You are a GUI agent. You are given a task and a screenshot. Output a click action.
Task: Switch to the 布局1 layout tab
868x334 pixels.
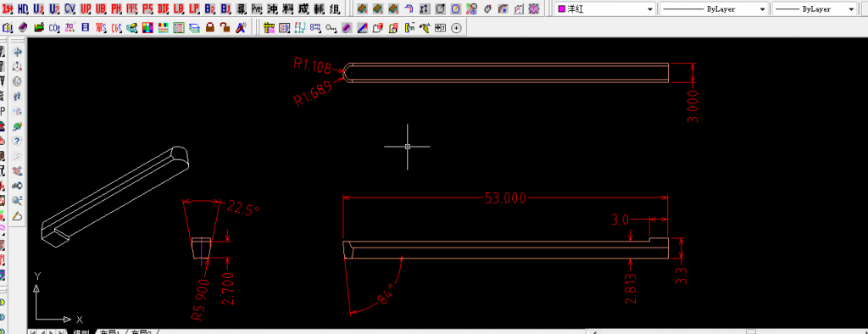point(109,331)
